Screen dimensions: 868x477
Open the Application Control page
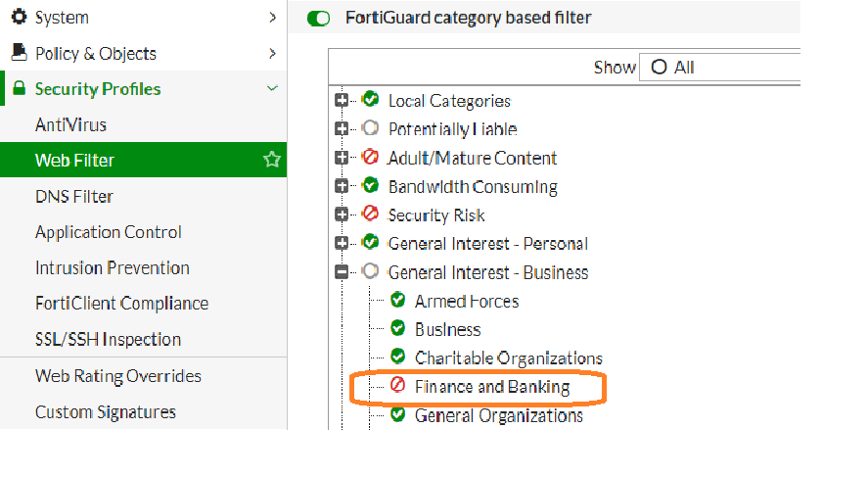(x=108, y=232)
